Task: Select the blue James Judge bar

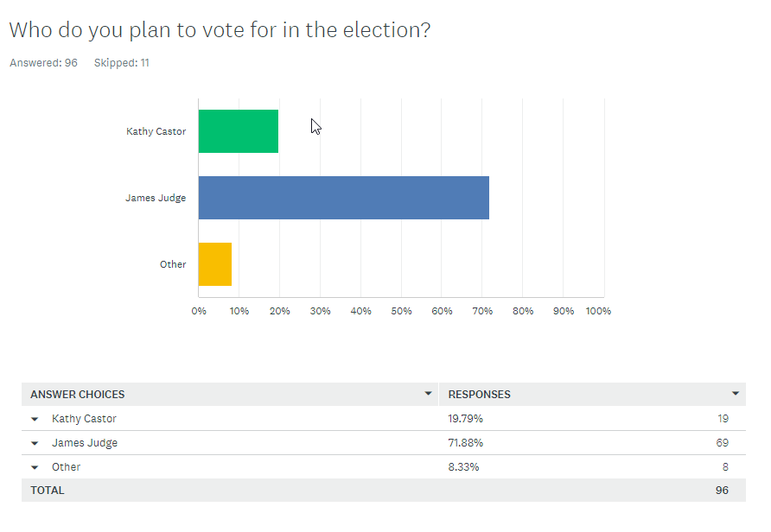Action: point(343,197)
